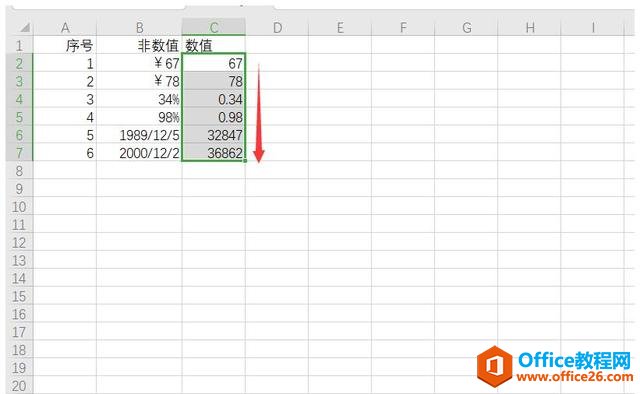Select row 13 header
The width and height of the screenshot is (640, 394).
[19, 260]
